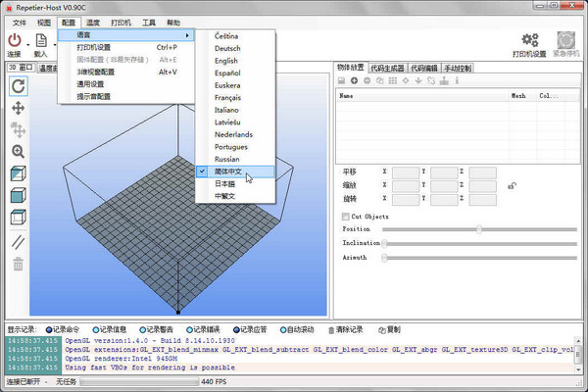Click the Load (载入) file icon
The width and height of the screenshot is (588, 392).
click(41, 39)
